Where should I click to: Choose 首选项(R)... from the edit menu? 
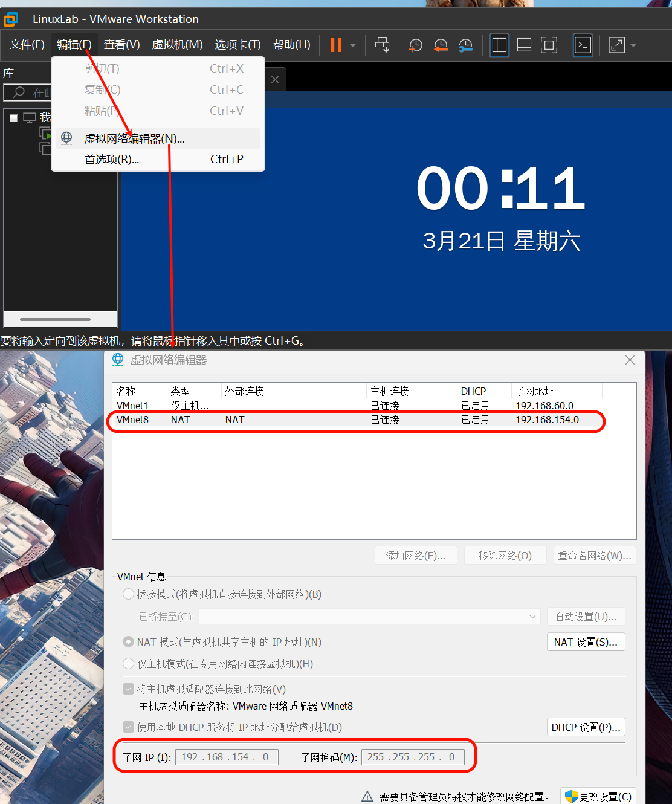click(x=158, y=160)
